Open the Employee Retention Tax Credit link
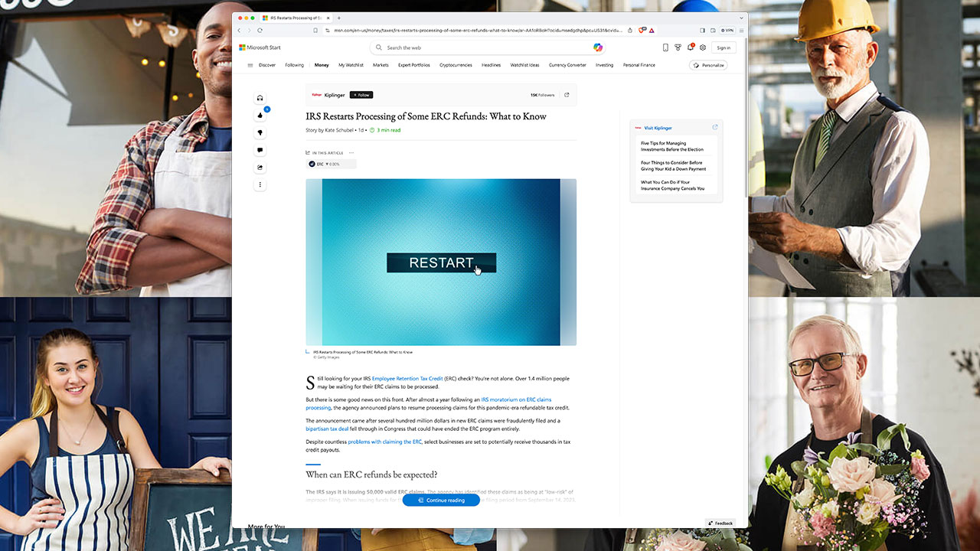 [407, 379]
